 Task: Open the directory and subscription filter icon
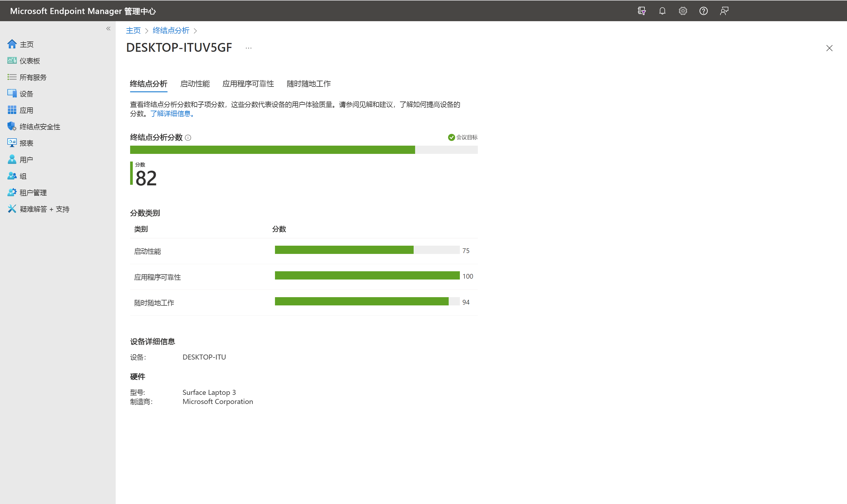pos(642,11)
